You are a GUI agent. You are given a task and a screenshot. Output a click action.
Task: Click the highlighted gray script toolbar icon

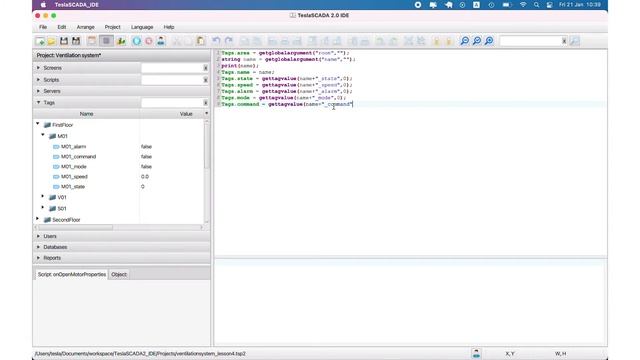[x=106, y=41]
